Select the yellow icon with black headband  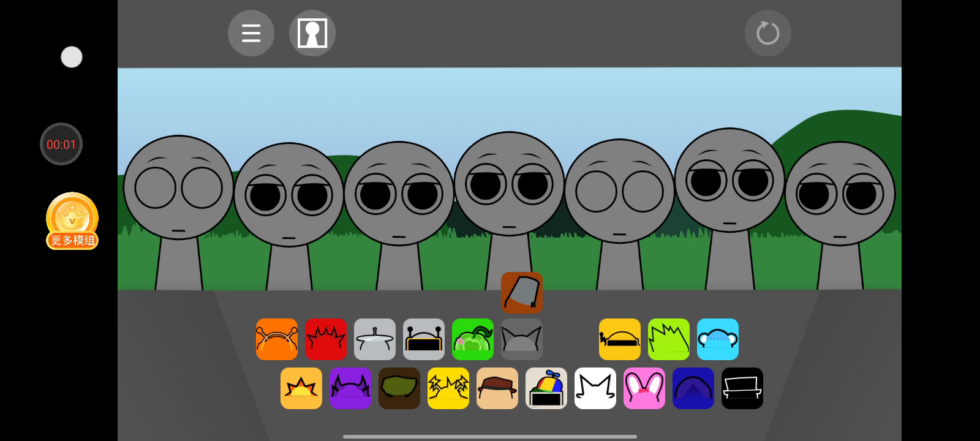[620, 339]
